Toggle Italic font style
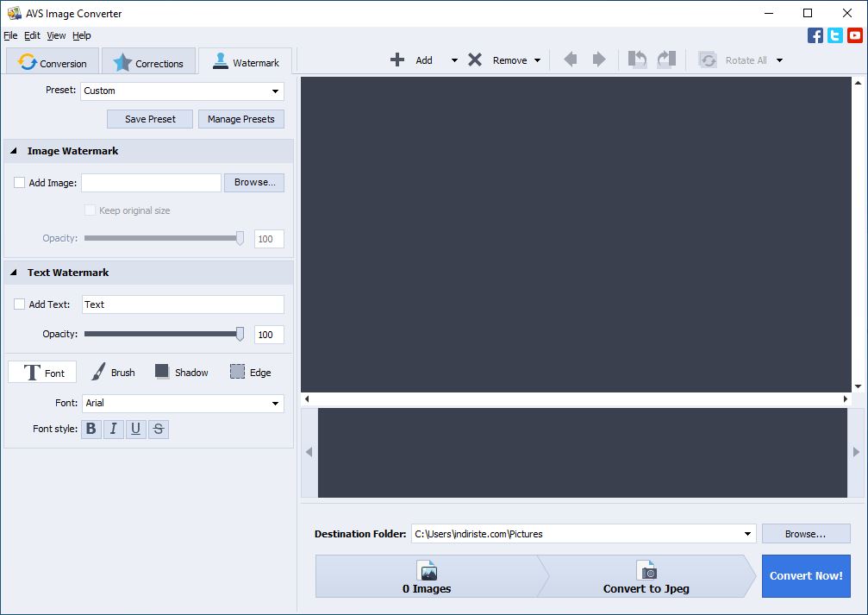 pyautogui.click(x=114, y=429)
